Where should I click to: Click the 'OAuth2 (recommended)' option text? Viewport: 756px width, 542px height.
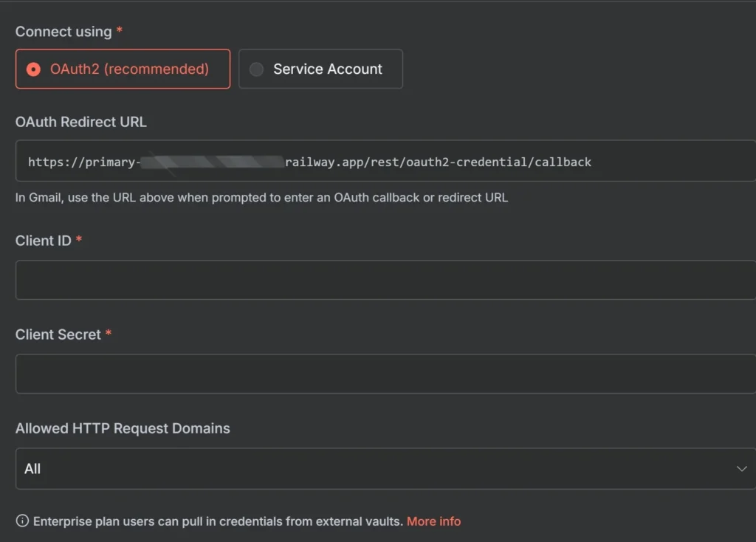point(129,69)
